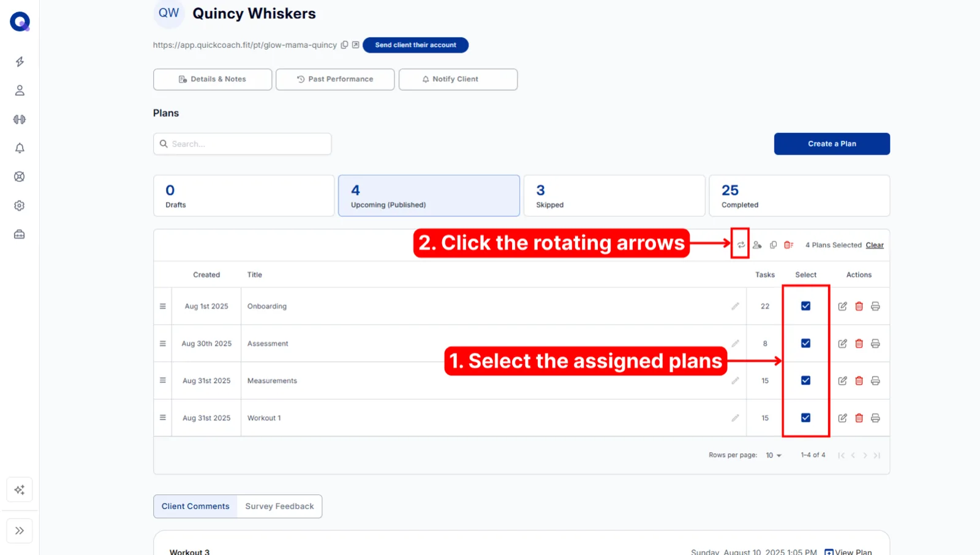Uncheck the Workout 1 plan checkbox
The height and width of the screenshot is (555, 980).
[805, 418]
